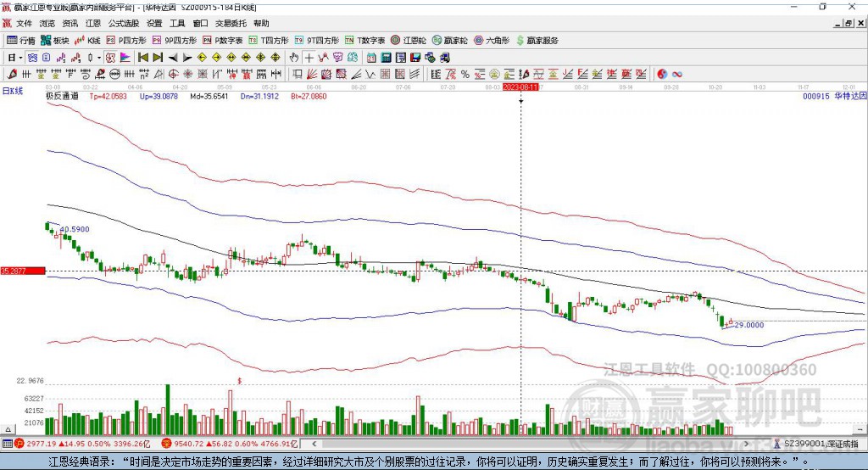
Task: Move chart right with black arrow
Action: coord(187,58)
